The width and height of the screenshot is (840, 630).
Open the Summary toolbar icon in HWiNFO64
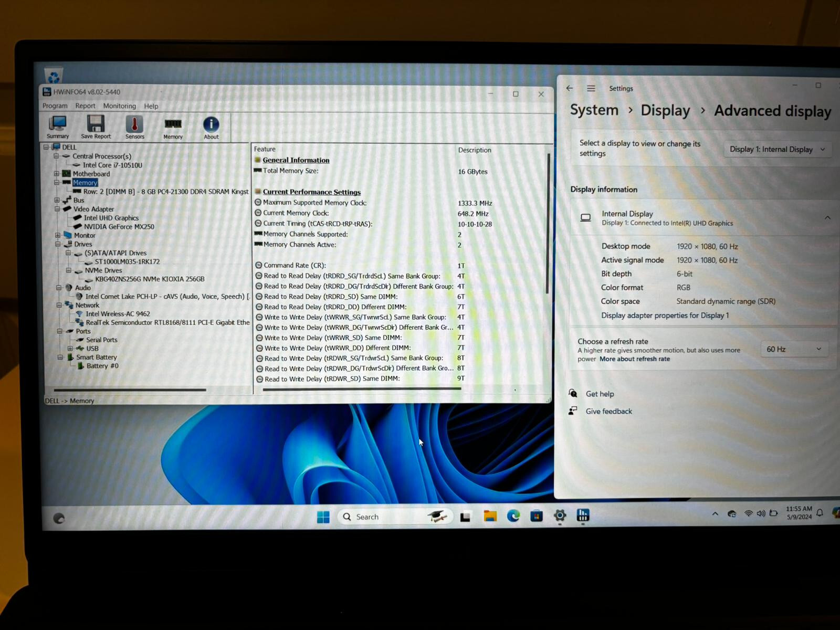pyautogui.click(x=58, y=127)
